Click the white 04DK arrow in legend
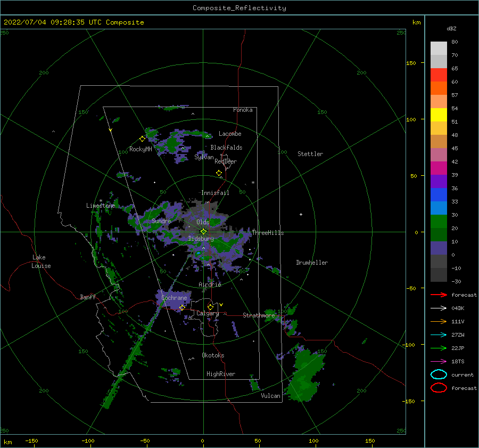479x448 pixels. point(439,308)
